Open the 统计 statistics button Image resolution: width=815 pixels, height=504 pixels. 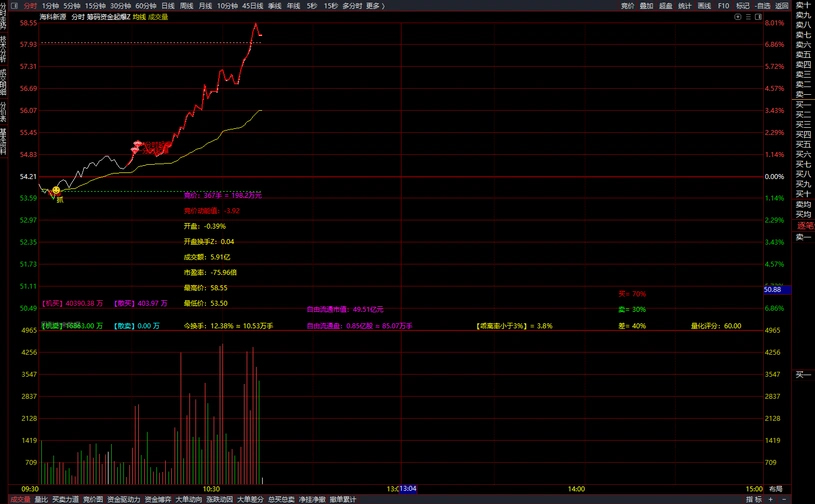tap(685, 6)
